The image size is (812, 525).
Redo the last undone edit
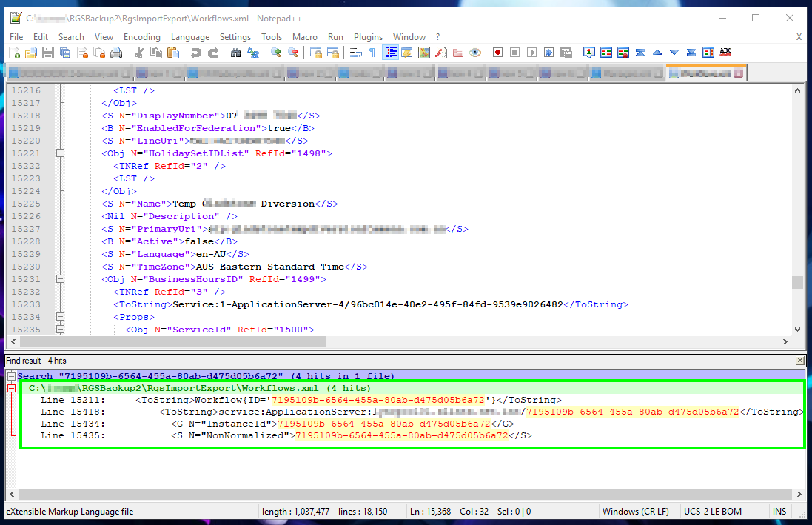pos(213,53)
